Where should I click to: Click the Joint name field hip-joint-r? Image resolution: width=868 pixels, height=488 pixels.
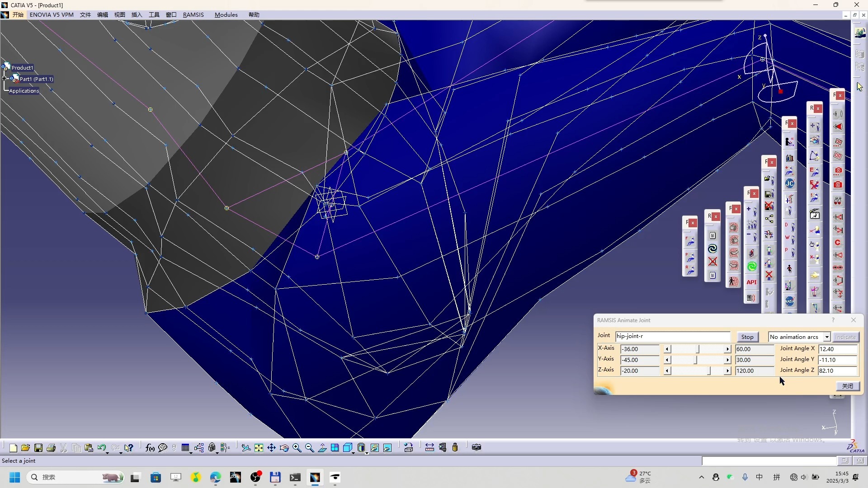tap(672, 337)
